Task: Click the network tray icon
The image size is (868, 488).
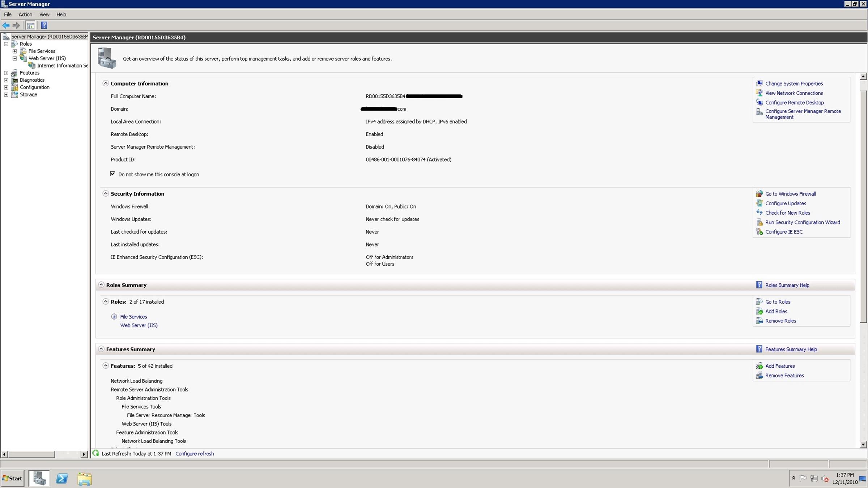Action: (x=814, y=478)
